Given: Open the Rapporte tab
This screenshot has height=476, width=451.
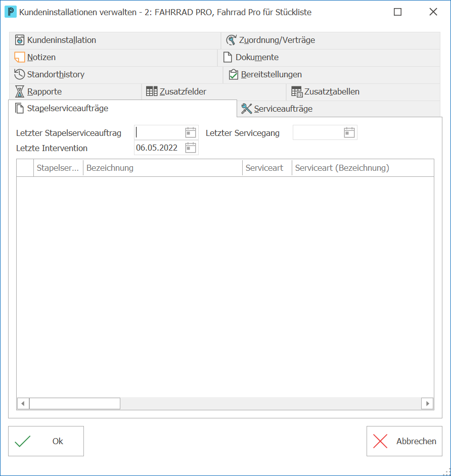Looking at the screenshot, I should click(x=75, y=92).
